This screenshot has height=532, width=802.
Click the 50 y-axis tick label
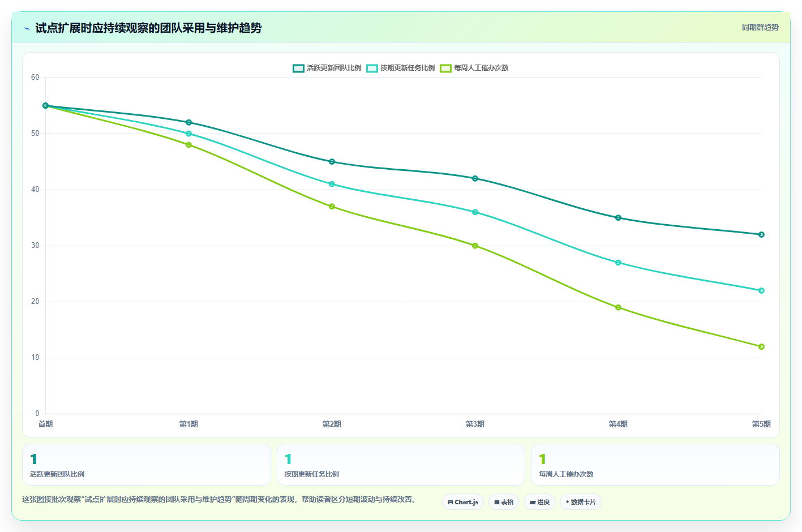point(35,134)
